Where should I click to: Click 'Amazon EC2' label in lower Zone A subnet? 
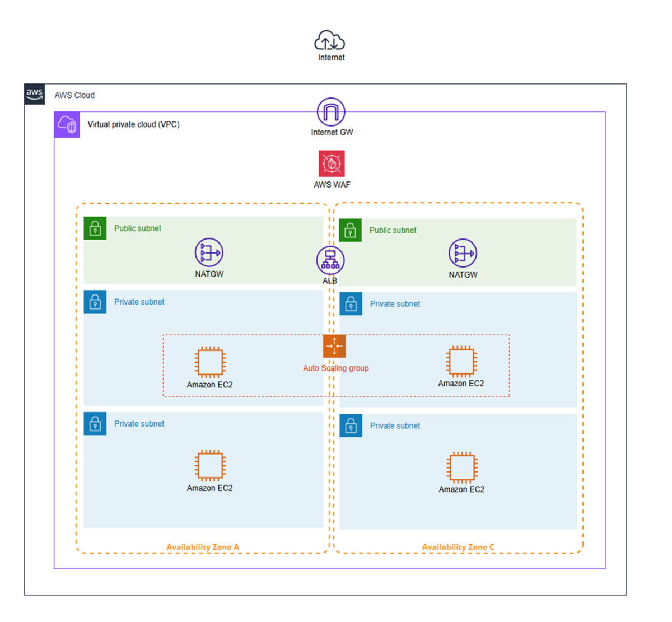click(x=210, y=489)
